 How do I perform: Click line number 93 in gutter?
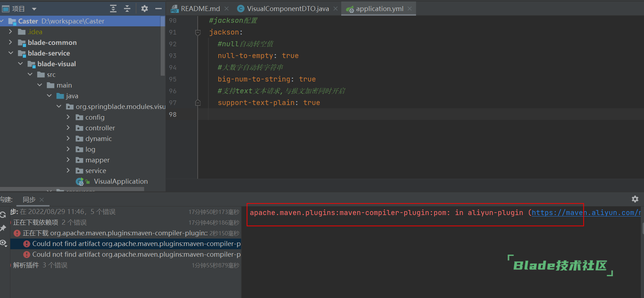(x=173, y=56)
